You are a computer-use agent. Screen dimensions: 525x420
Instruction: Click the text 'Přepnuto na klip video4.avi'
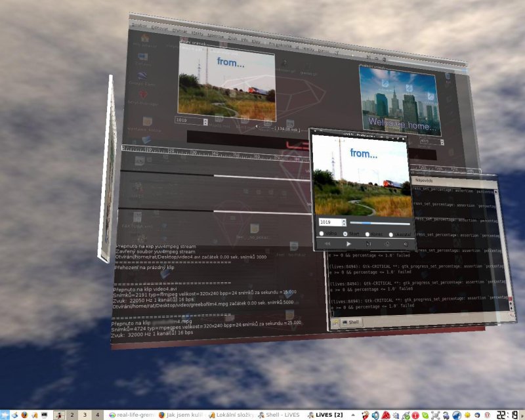pyautogui.click(x=145, y=289)
